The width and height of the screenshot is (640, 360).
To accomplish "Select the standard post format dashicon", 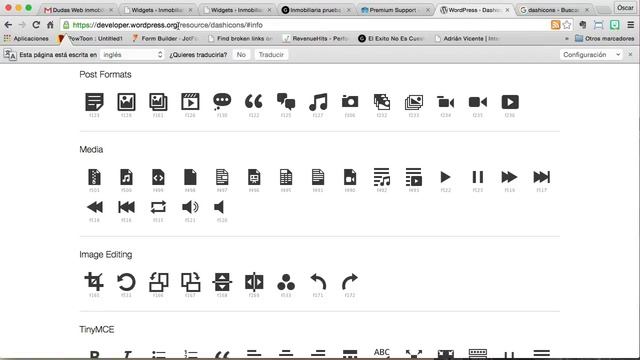I will [94, 102].
